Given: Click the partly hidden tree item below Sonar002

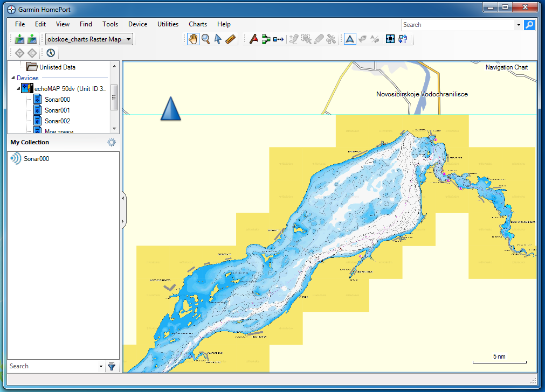Looking at the screenshot, I should (53, 130).
